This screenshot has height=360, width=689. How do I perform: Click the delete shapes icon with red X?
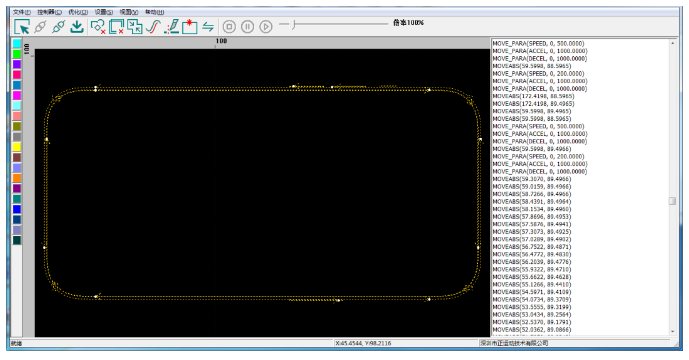tap(98, 27)
